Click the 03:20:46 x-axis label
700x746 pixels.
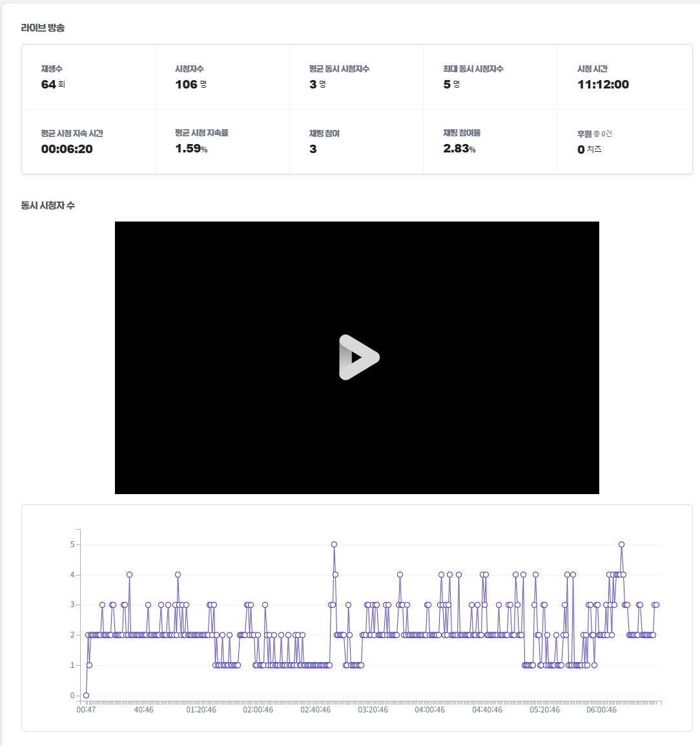pos(373,710)
